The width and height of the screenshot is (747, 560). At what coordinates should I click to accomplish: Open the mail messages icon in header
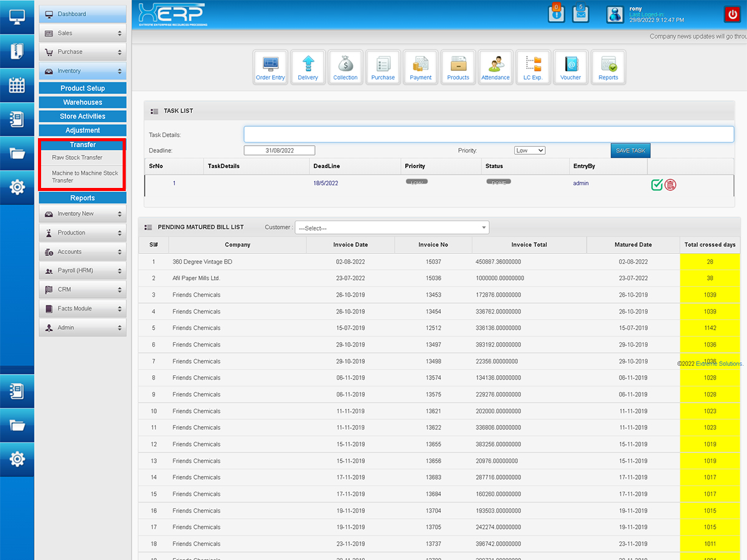click(x=580, y=14)
